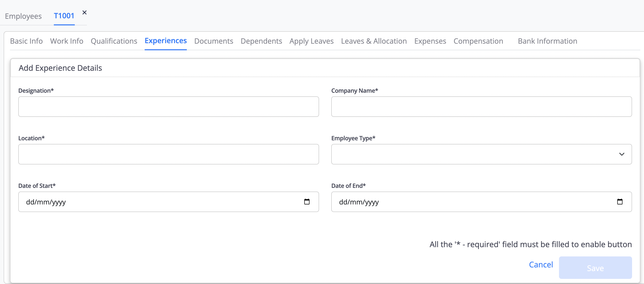Switch to the Basic Info tab
644x284 pixels.
point(26,41)
